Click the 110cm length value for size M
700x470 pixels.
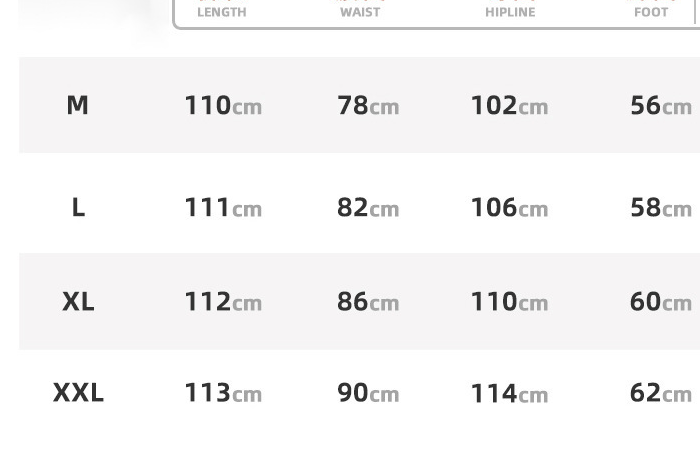[222, 105]
